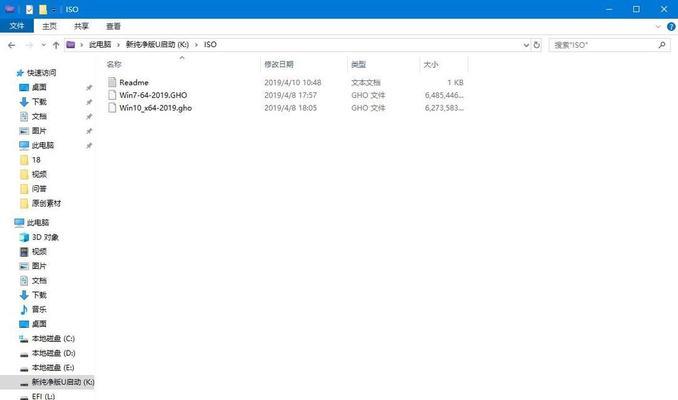678x400 pixels.
Task: Open the 原创素材 folder in sidebar
Action: [46, 203]
